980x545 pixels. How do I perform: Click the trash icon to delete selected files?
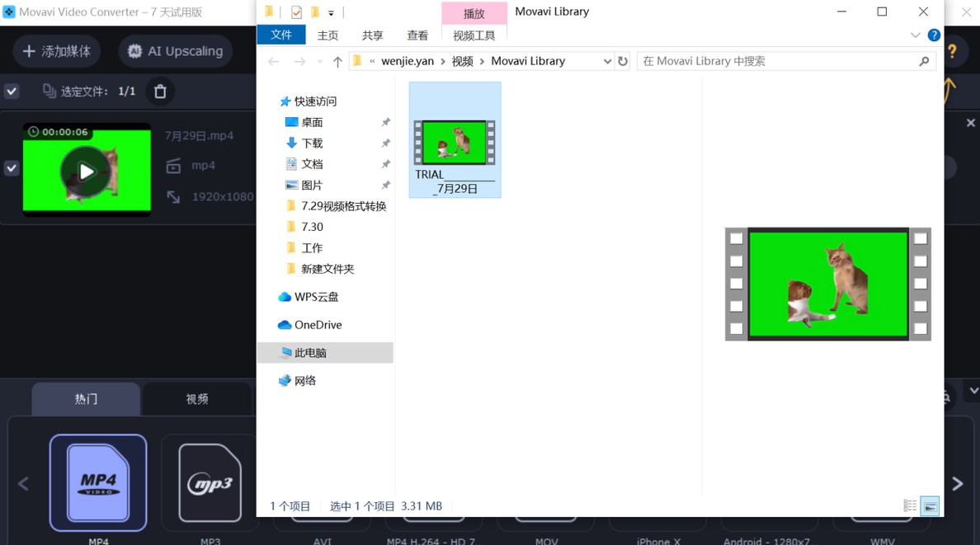tap(160, 92)
